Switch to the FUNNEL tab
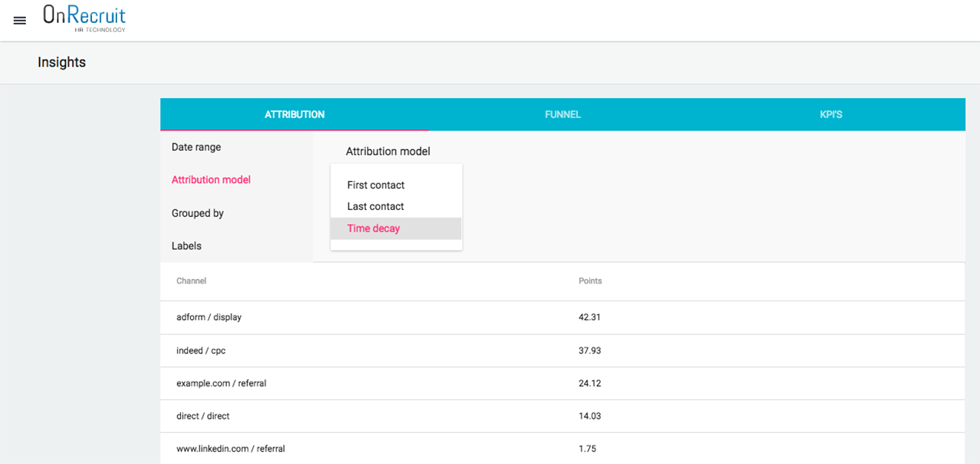 tap(562, 114)
